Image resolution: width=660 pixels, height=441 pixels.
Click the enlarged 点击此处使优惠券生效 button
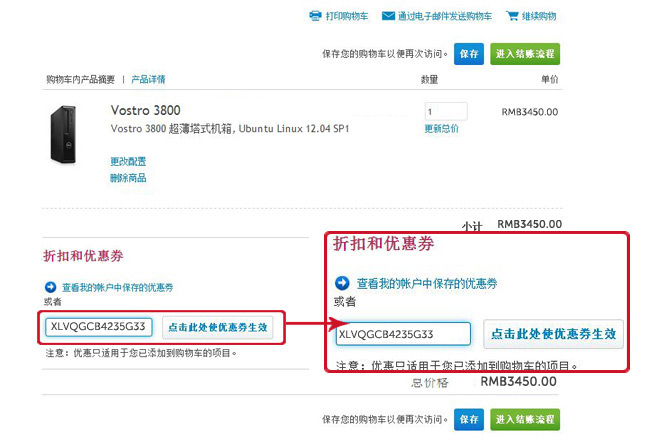554,334
